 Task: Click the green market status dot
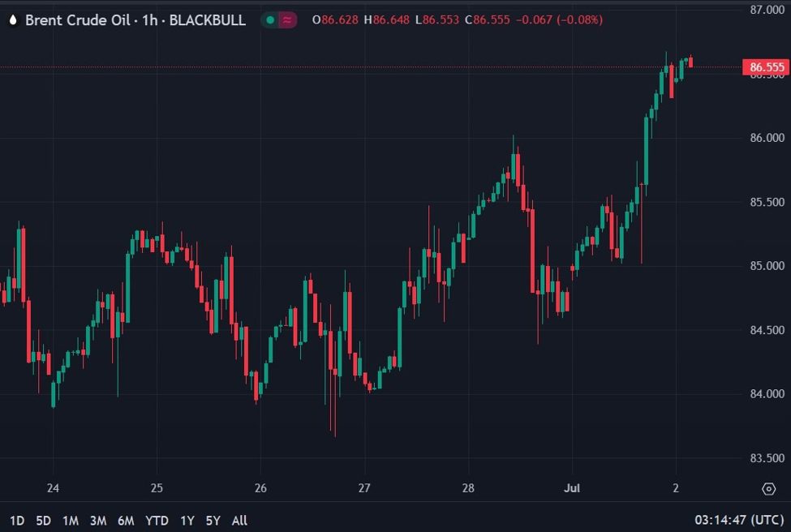(269, 20)
